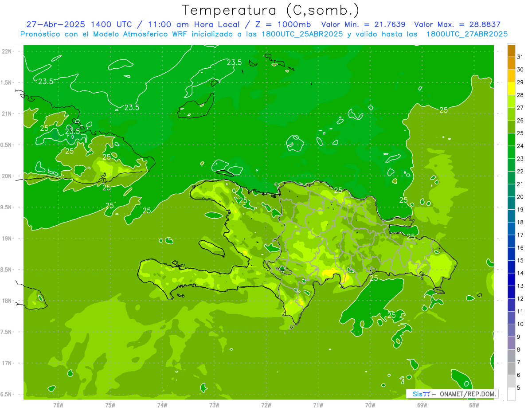Viewport: 532px width, 411px height.
Task: Click latitude axis label "22N"
Action: click(7, 51)
